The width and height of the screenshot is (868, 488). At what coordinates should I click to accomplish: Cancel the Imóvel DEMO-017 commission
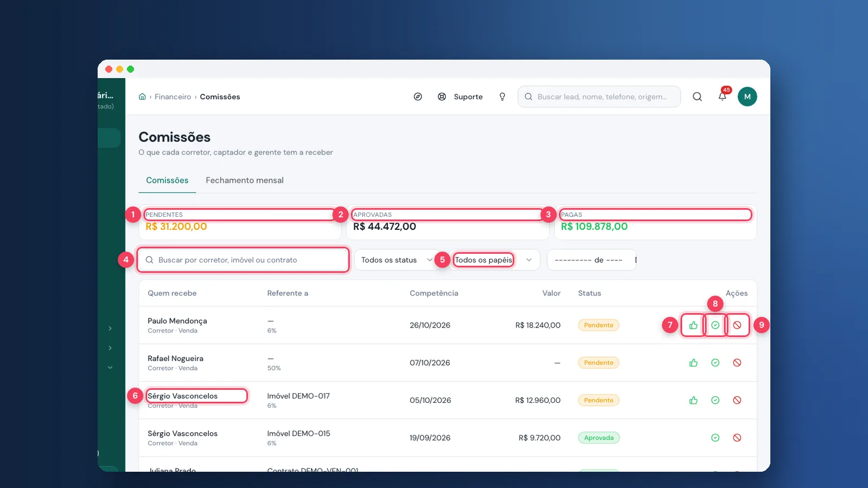click(737, 400)
